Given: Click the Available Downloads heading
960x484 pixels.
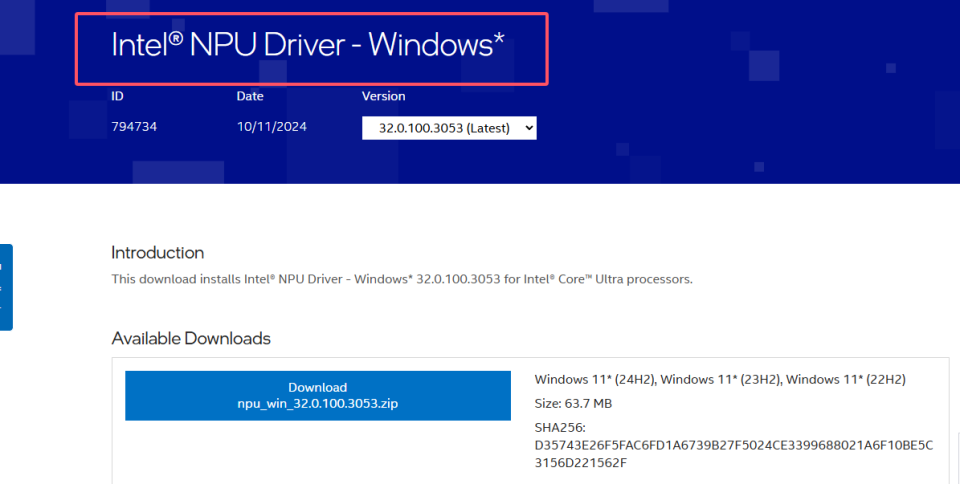Looking at the screenshot, I should coord(191,338).
